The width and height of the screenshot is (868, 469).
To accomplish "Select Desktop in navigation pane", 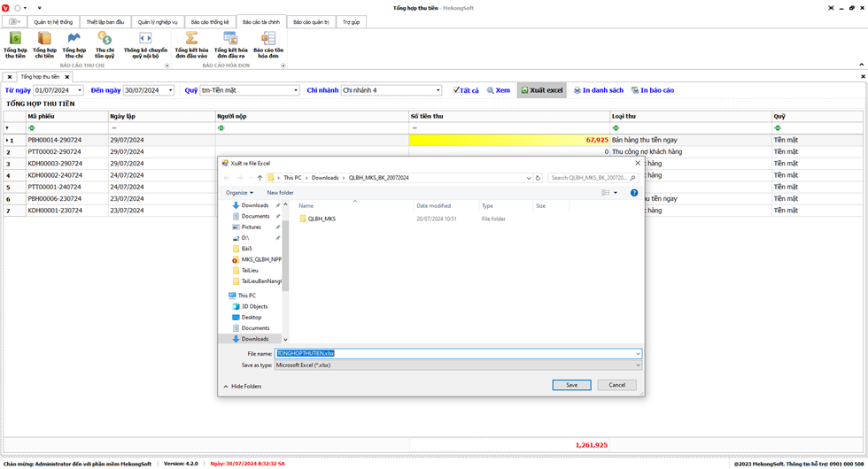I will click(x=251, y=318).
